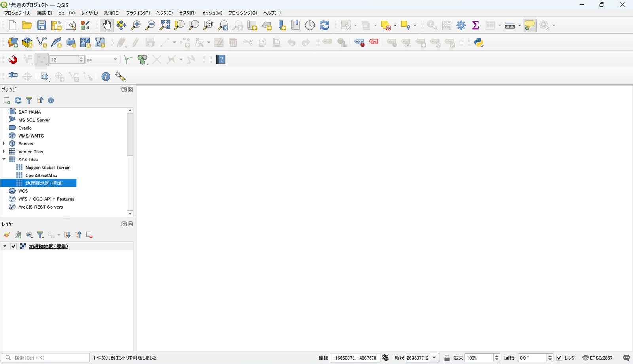Collapse the XYZ Tiles tree node
Image resolution: width=633 pixels, height=364 pixels.
(4, 159)
